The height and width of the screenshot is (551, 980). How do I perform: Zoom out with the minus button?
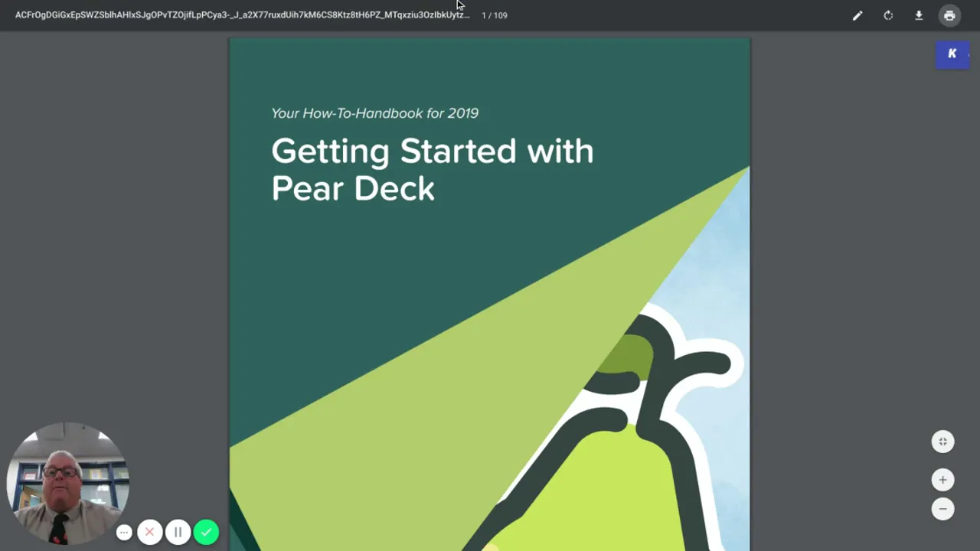pyautogui.click(x=942, y=509)
